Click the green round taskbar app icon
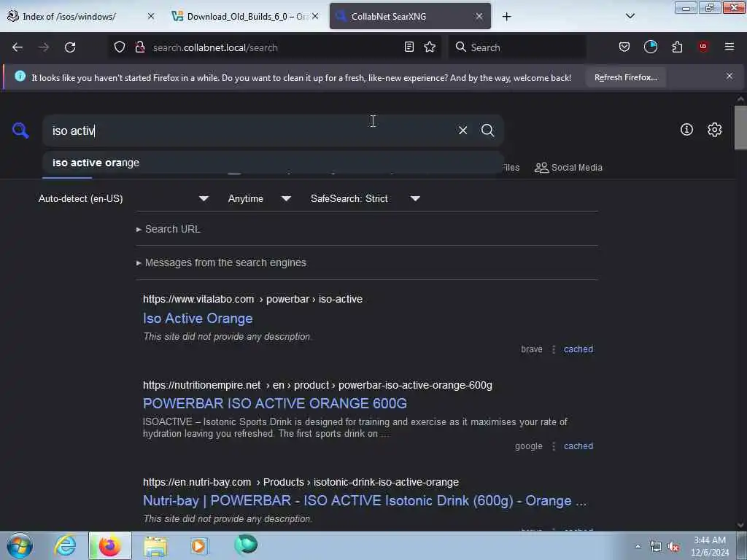 pyautogui.click(x=246, y=545)
